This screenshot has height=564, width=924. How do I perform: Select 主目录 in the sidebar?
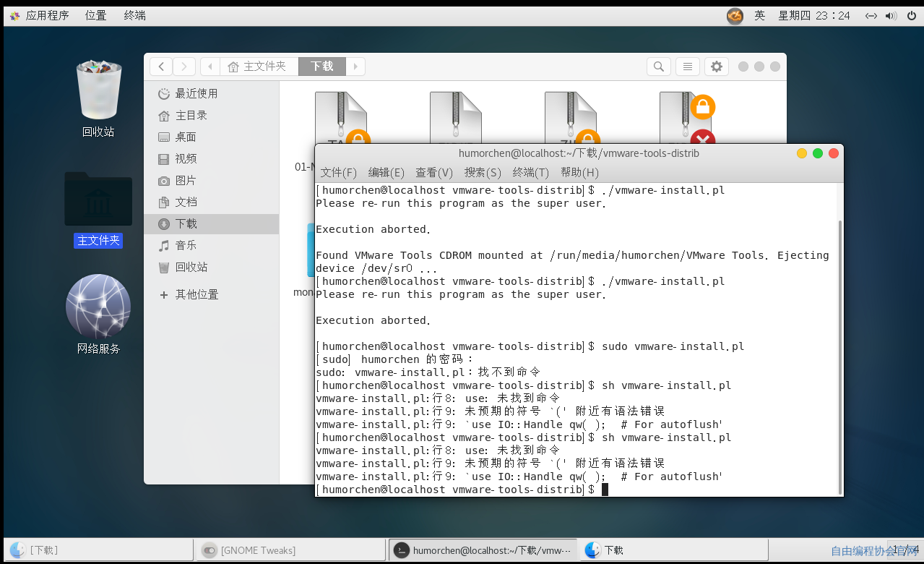click(x=211, y=115)
